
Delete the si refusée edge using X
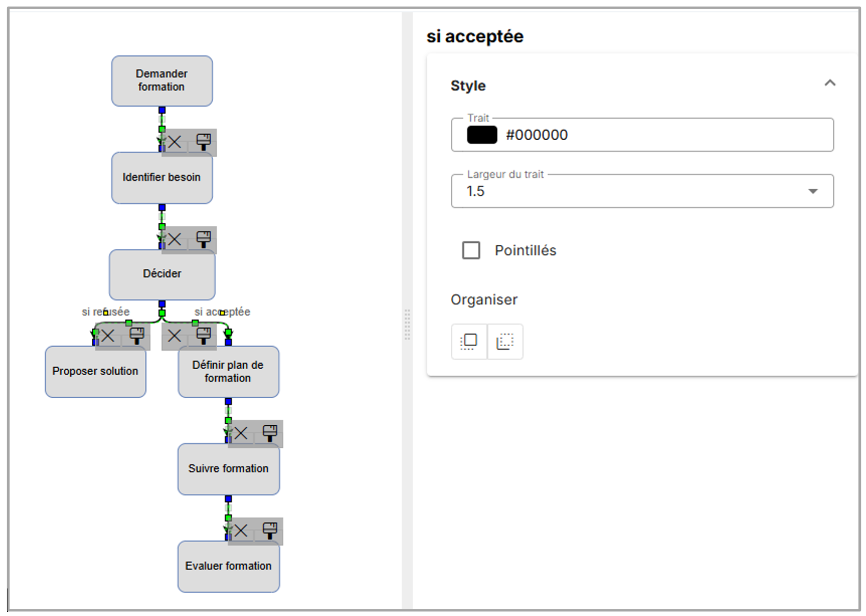pos(108,336)
